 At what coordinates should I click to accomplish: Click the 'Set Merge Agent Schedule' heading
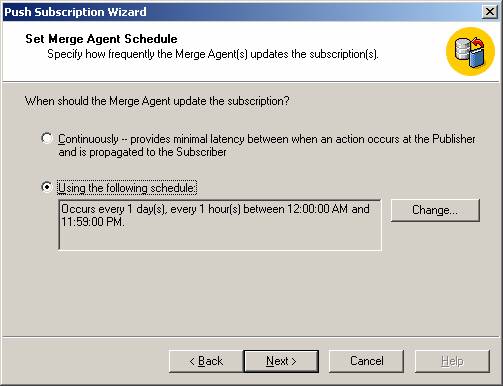[x=101, y=39]
